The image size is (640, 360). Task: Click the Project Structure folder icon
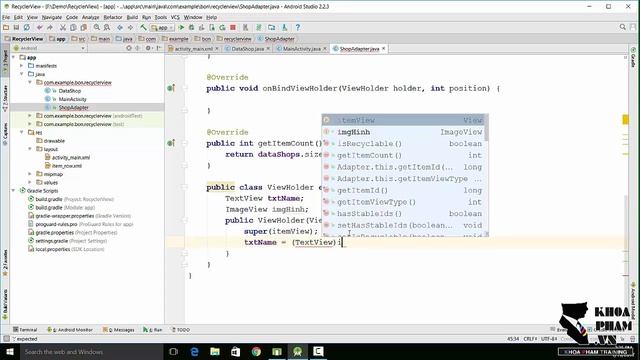point(271,27)
